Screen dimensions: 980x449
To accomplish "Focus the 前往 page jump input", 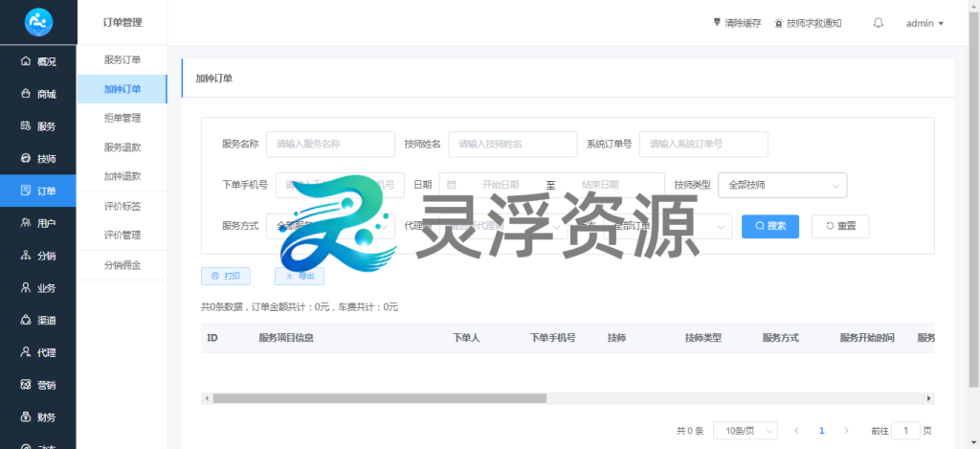I will 905,431.
